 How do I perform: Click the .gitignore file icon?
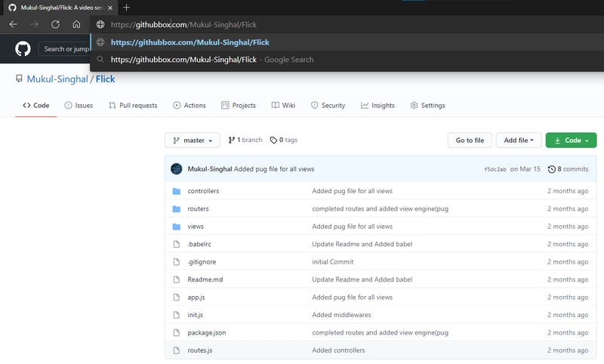pyautogui.click(x=177, y=262)
